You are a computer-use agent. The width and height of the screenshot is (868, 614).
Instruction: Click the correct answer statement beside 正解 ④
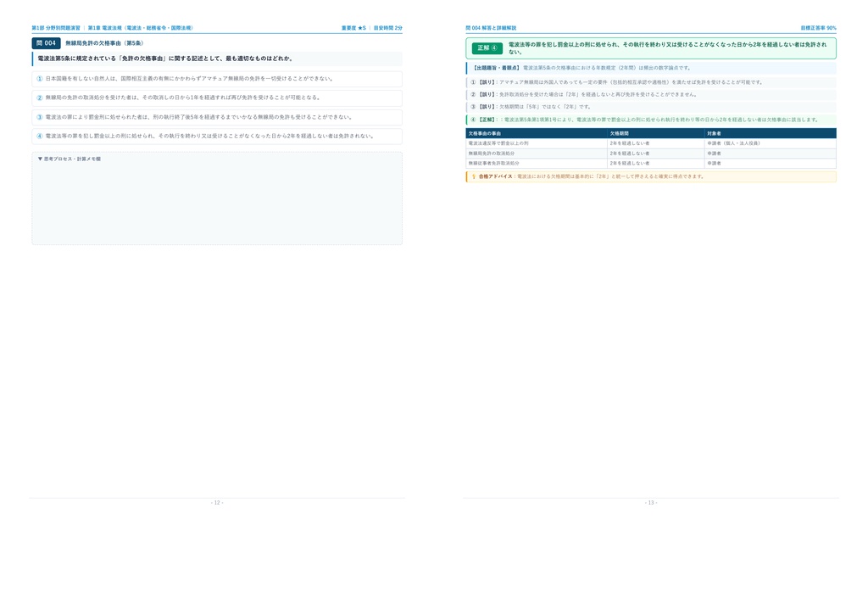pyautogui.click(x=668, y=48)
